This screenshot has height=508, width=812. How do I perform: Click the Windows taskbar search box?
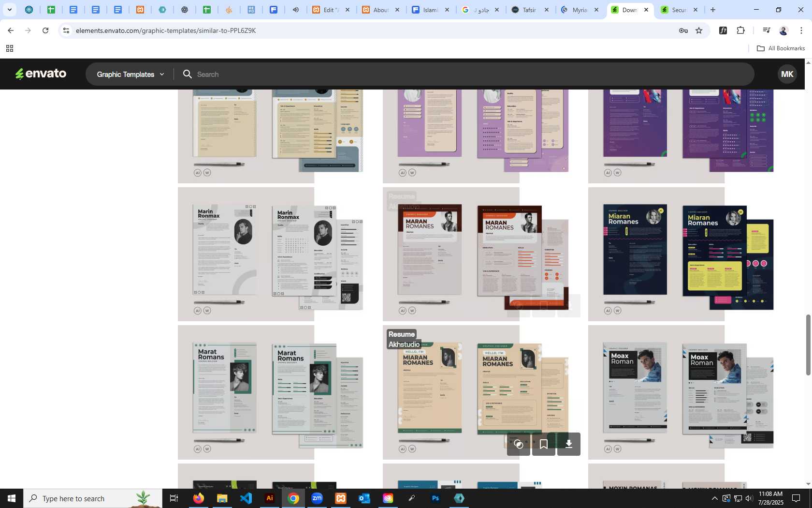(x=93, y=498)
